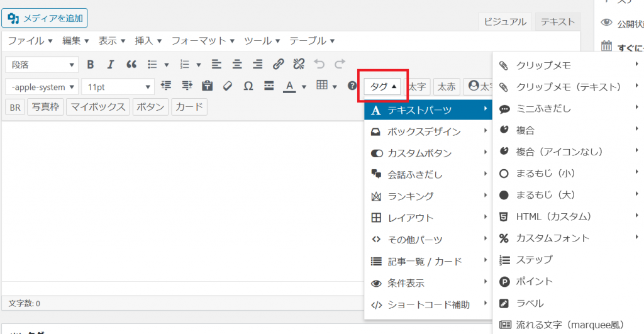644x334 pixels.
Task: Select 条件表示 menu entry
Action: point(428,283)
